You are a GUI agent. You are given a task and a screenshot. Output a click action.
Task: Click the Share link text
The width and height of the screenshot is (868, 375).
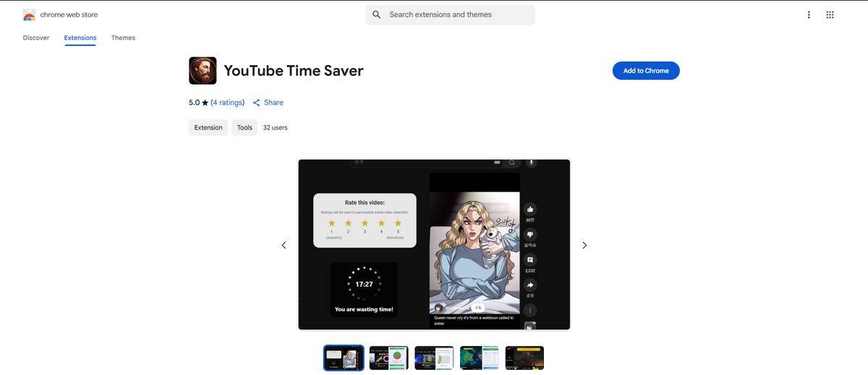coord(273,103)
